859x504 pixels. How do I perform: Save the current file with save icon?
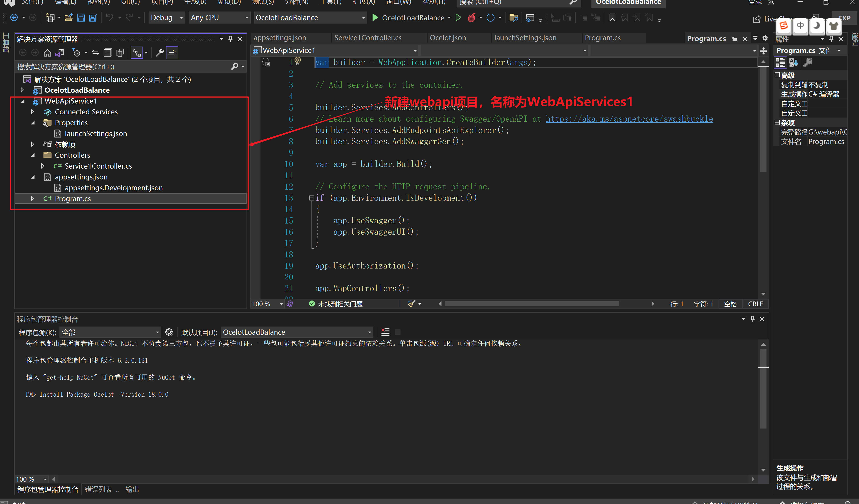click(x=81, y=18)
